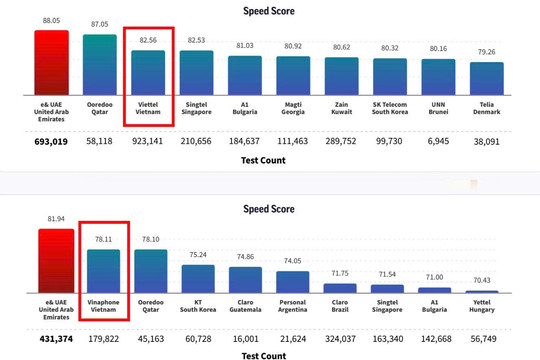This screenshot has height=360, width=540.
Task: Click the 431,374 test count in bottom chart
Action: [x=56, y=339]
